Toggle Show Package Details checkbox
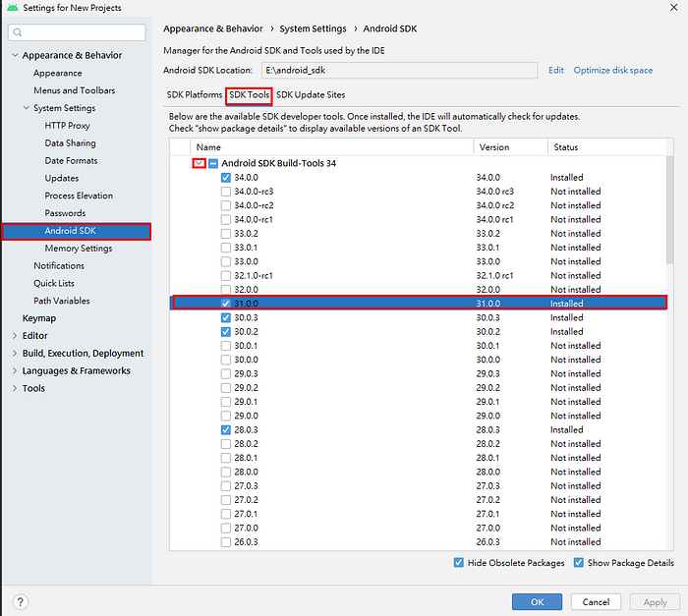 (578, 563)
